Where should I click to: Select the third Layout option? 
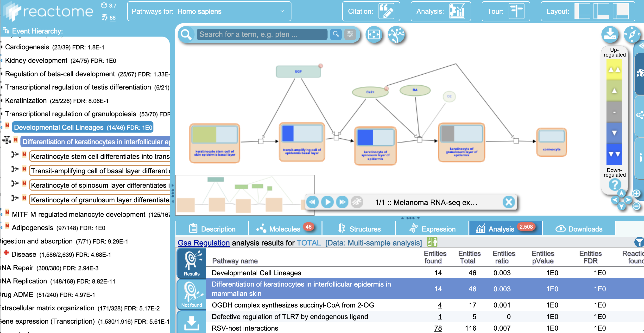tap(620, 11)
